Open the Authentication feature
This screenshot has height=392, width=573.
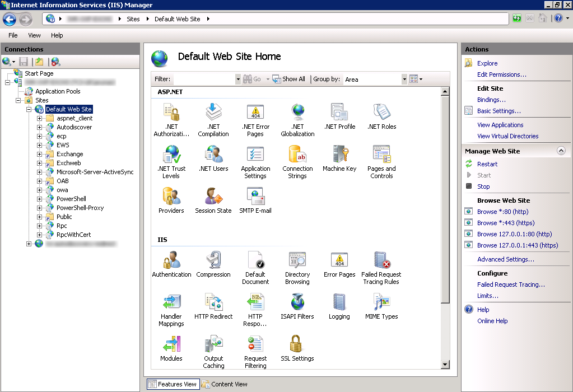click(171, 265)
